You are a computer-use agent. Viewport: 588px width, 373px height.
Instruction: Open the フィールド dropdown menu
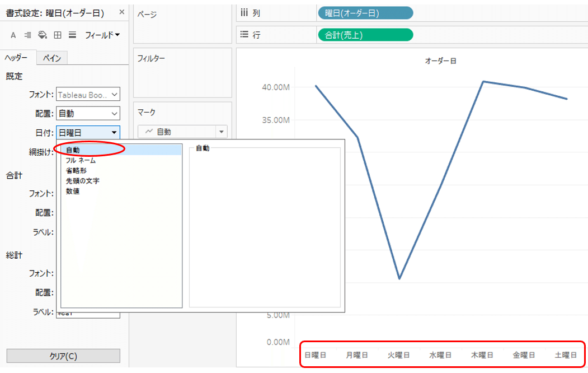[102, 35]
